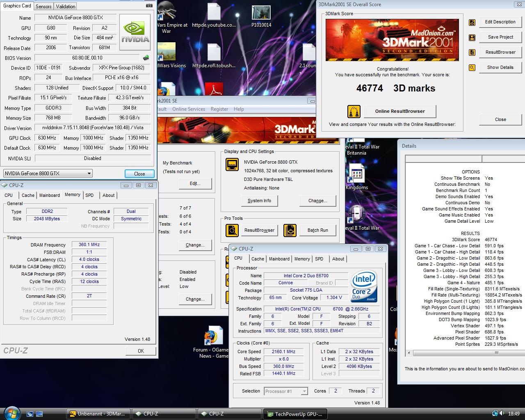
Task: Open the Help menu in 3DMark2001
Action: tap(239, 109)
